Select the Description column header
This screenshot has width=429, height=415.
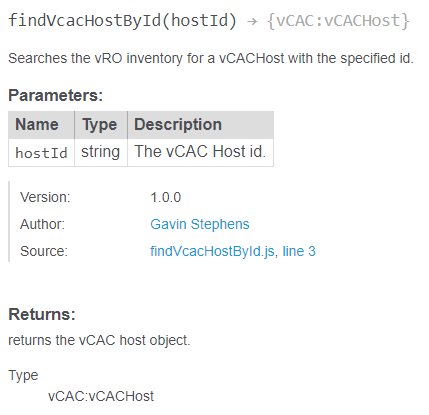click(x=201, y=125)
